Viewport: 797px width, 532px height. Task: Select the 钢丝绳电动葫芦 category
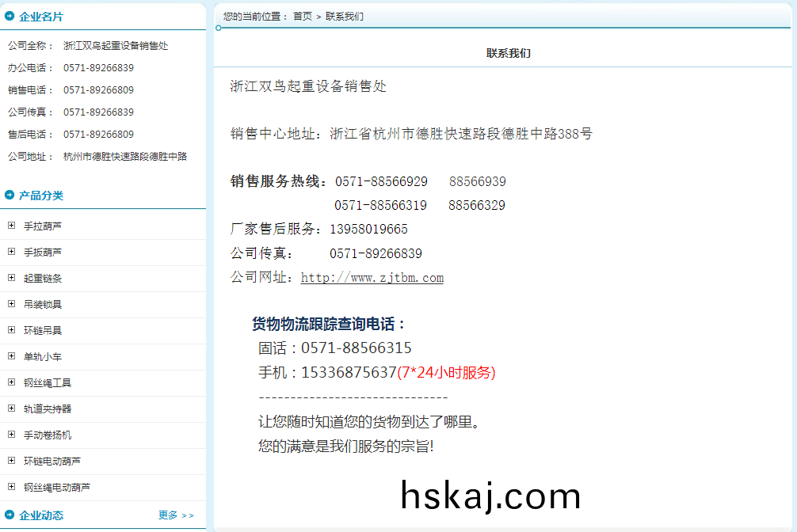pos(57,488)
